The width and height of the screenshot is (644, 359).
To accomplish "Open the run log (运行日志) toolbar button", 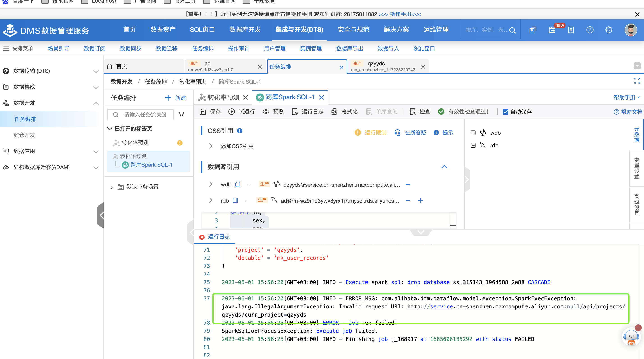I will click(307, 112).
